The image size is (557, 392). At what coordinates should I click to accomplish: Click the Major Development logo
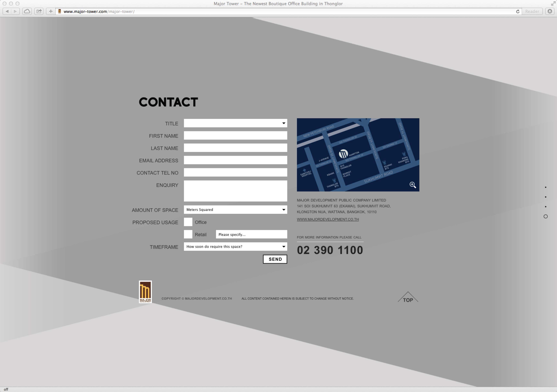pos(145,292)
